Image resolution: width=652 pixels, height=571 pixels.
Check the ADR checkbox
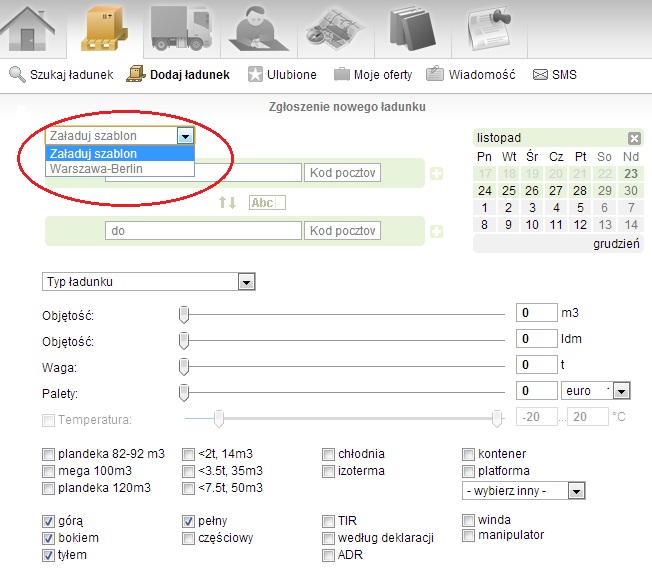(328, 555)
